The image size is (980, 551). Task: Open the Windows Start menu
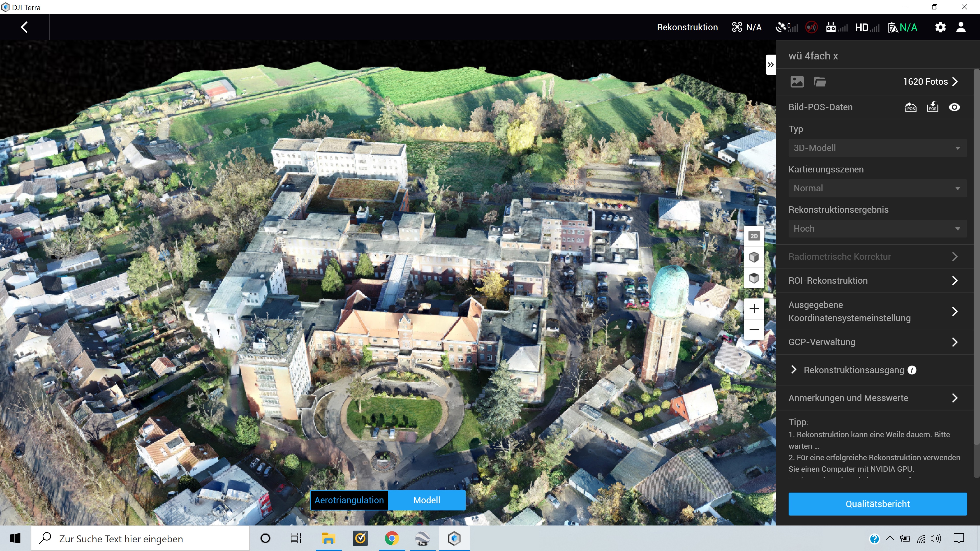click(15, 539)
